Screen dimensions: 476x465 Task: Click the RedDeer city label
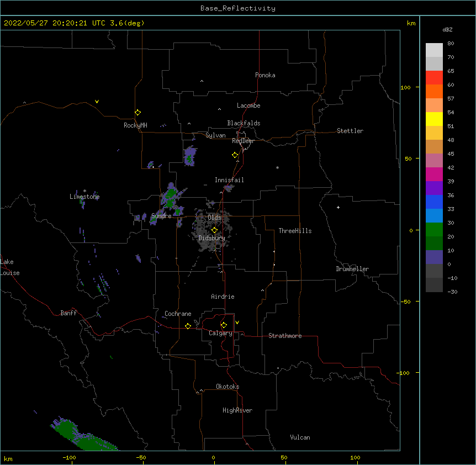pos(243,141)
